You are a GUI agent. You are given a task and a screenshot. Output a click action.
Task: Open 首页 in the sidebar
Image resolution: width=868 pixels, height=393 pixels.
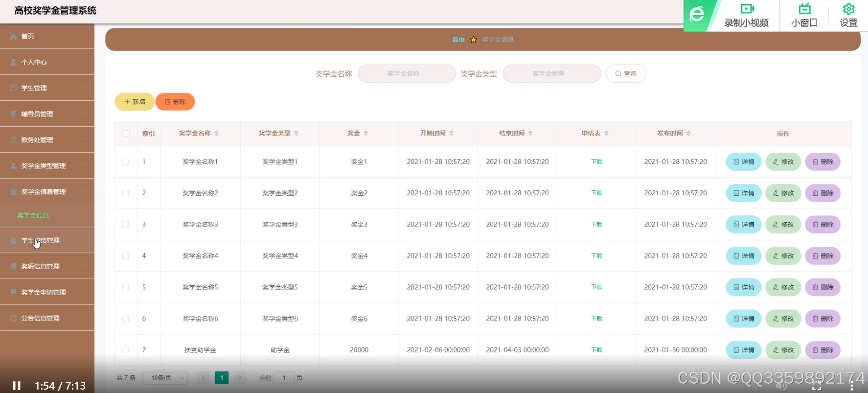[47, 36]
